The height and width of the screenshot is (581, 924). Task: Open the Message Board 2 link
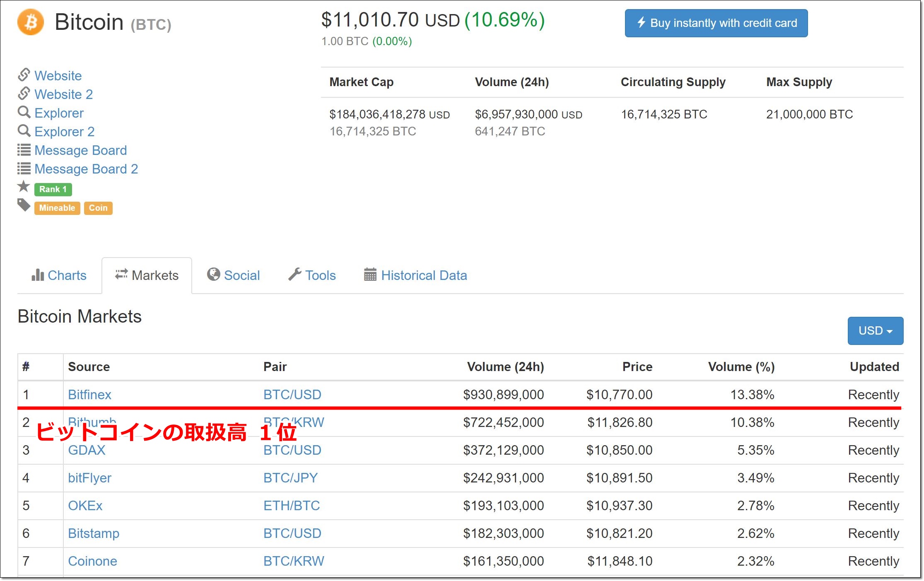point(86,169)
